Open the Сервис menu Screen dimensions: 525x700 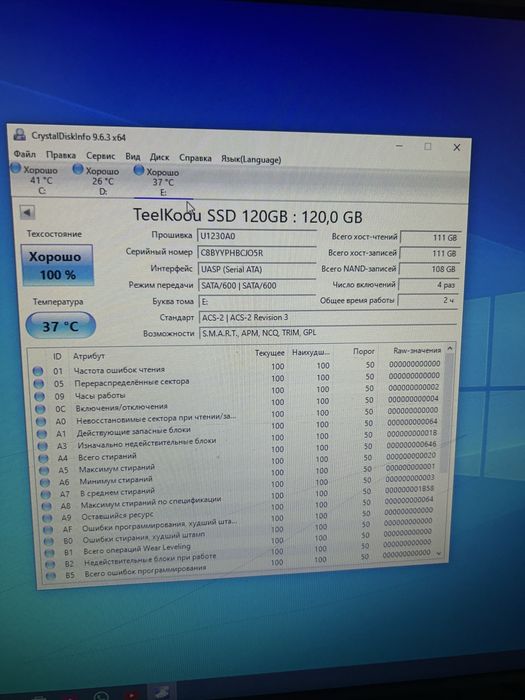[x=100, y=156]
